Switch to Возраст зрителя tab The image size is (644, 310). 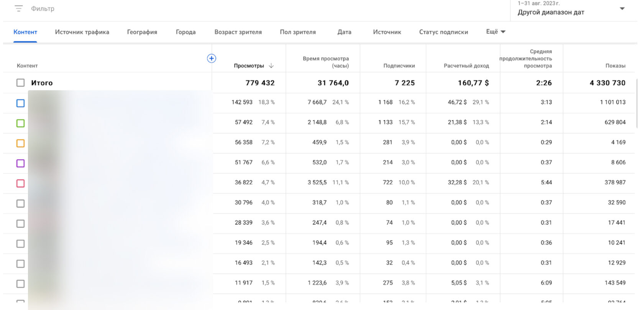coord(238,32)
